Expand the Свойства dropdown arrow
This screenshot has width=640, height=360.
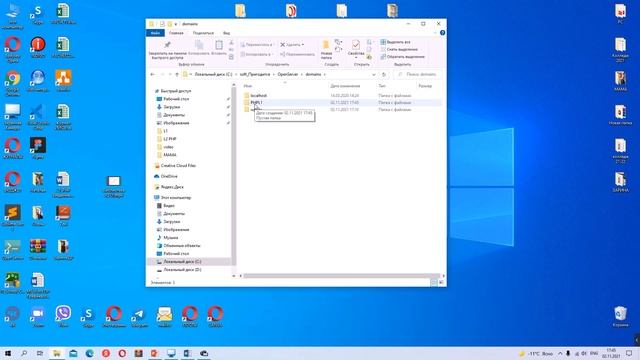[x=356, y=58]
